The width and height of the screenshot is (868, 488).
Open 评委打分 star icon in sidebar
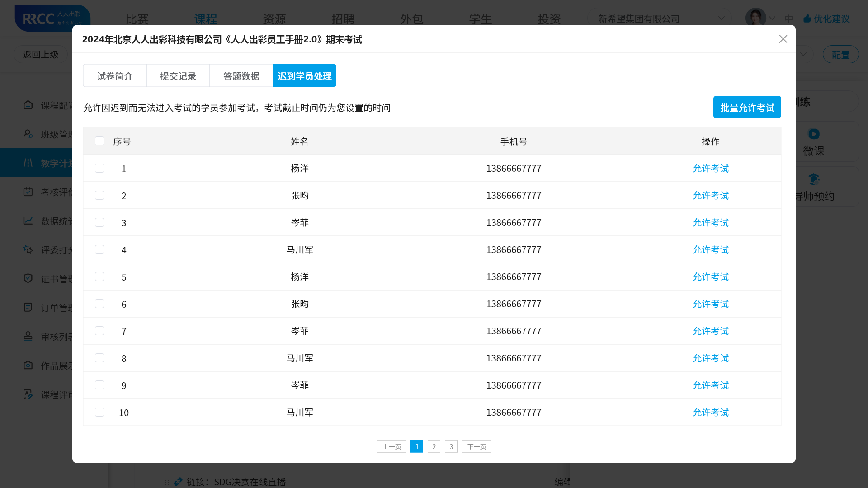point(28,249)
